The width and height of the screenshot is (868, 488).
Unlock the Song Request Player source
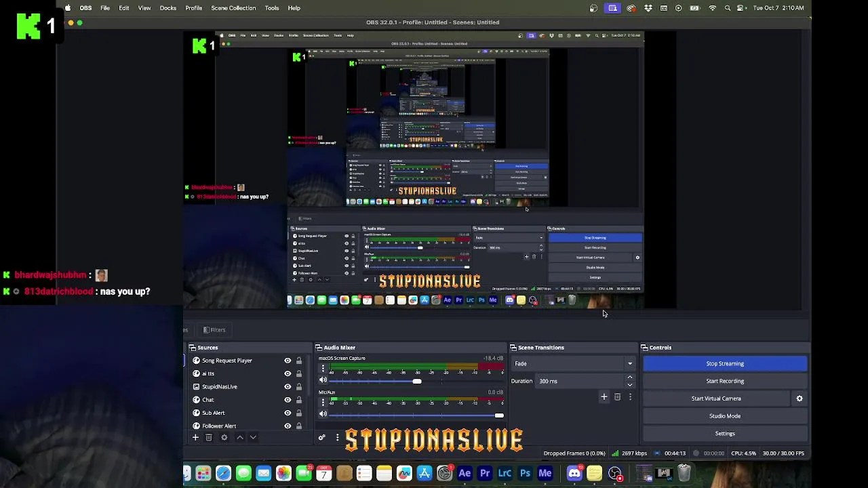[x=298, y=361]
